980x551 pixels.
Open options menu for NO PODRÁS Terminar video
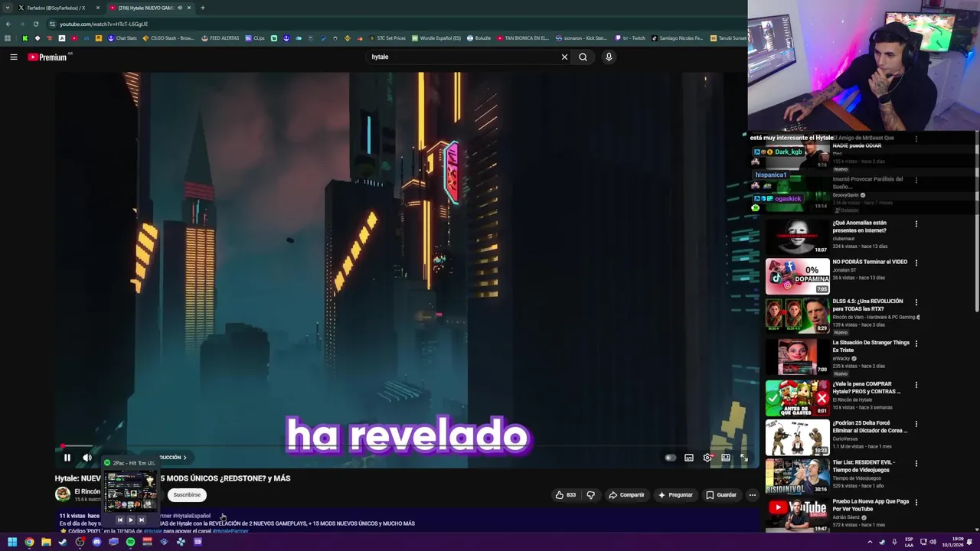click(916, 263)
